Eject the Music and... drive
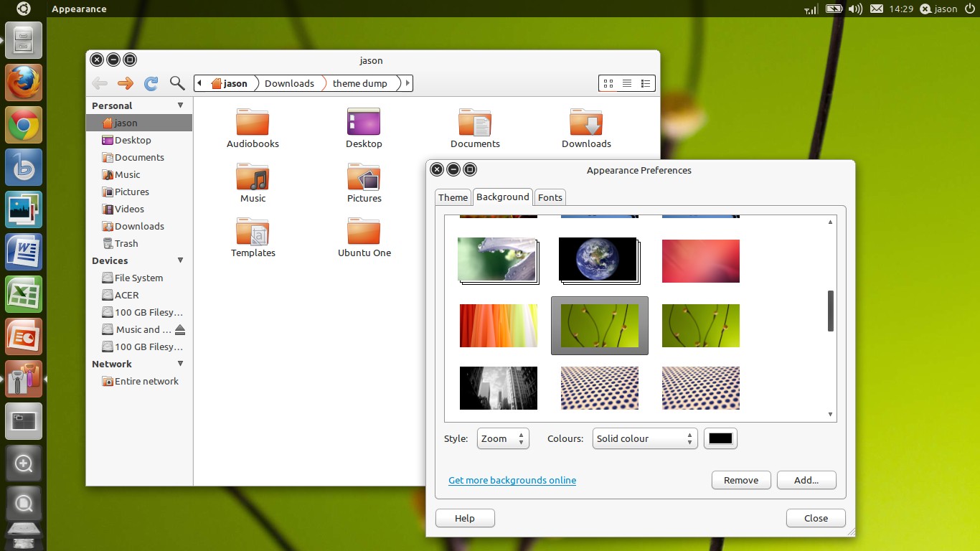Viewport: 980px width, 551px height. 180,329
